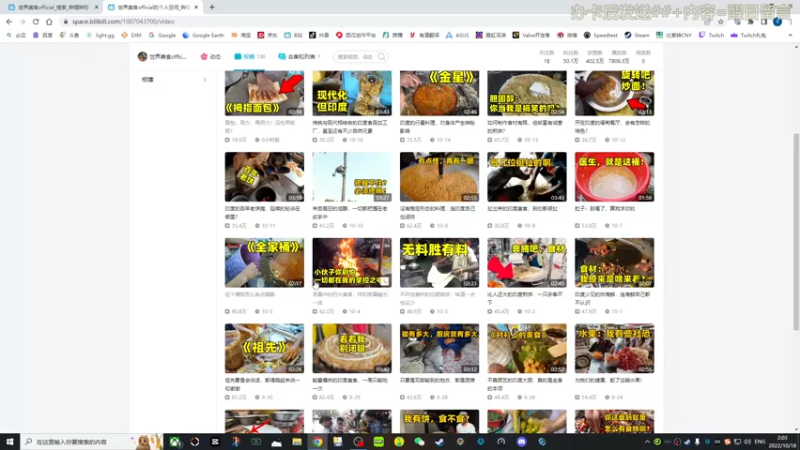Click the play count 7806.3万 statistic
The image size is (800, 450).
point(619,61)
